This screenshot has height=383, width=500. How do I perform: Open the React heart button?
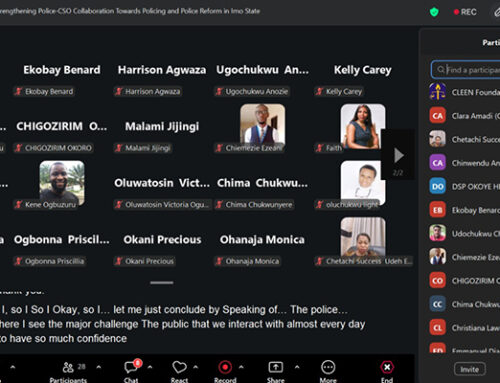click(x=179, y=372)
